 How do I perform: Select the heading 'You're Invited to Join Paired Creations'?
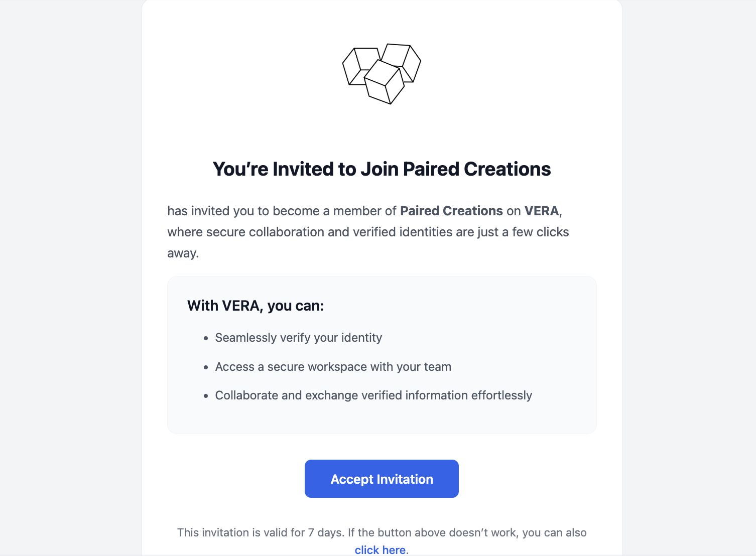pyautogui.click(x=382, y=169)
